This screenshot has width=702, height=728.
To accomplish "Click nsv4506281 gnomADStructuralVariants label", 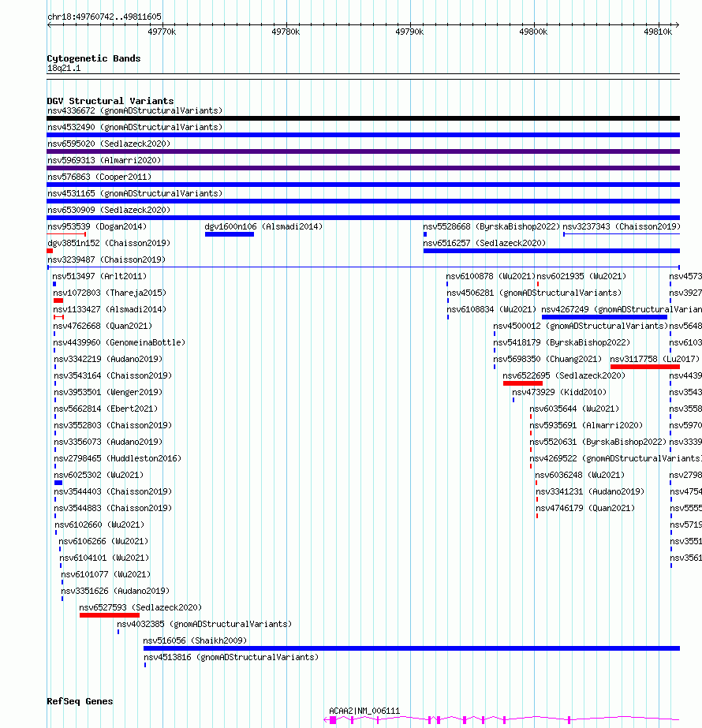I will coord(534,293).
